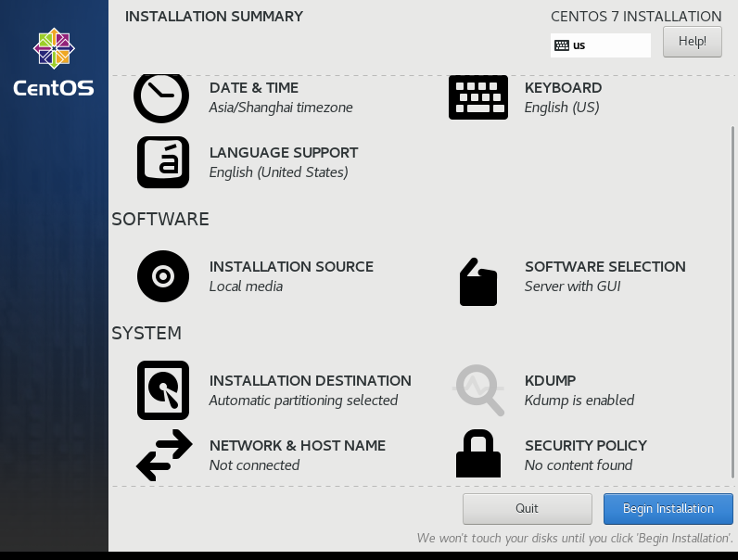Click the Quit button
Viewport: 738px width, 560px height.
point(528,509)
